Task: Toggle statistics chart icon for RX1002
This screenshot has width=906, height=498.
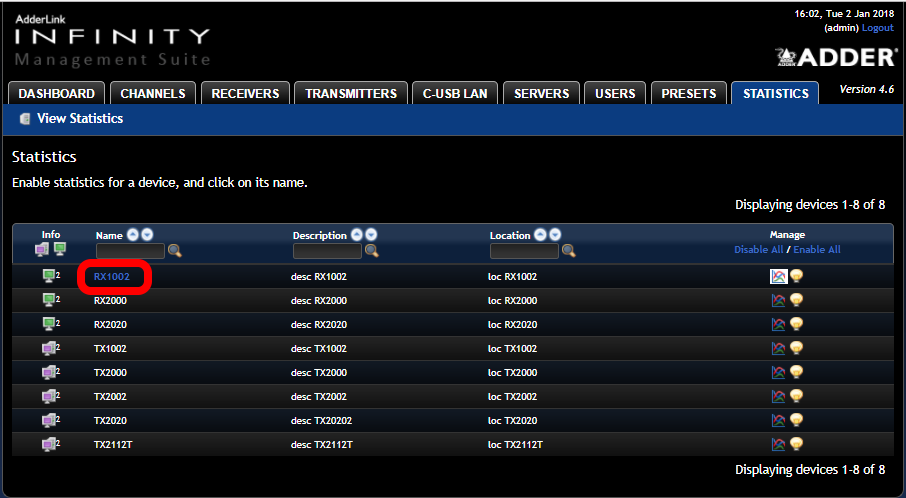Action: (778, 276)
